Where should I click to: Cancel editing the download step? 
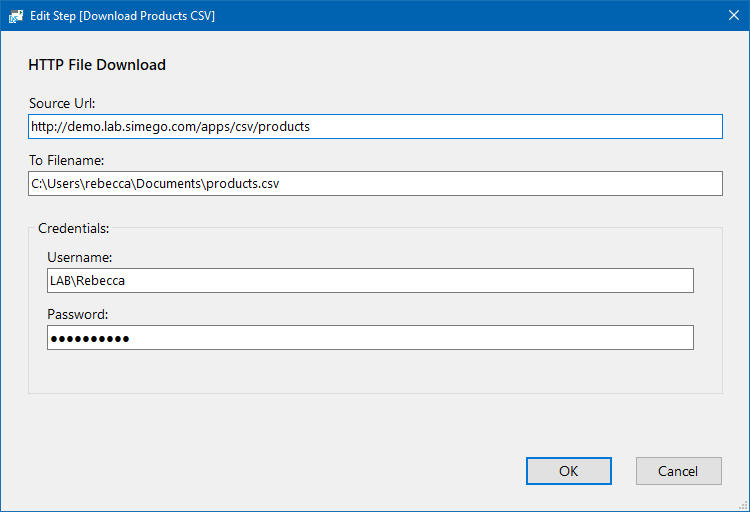tap(678, 471)
